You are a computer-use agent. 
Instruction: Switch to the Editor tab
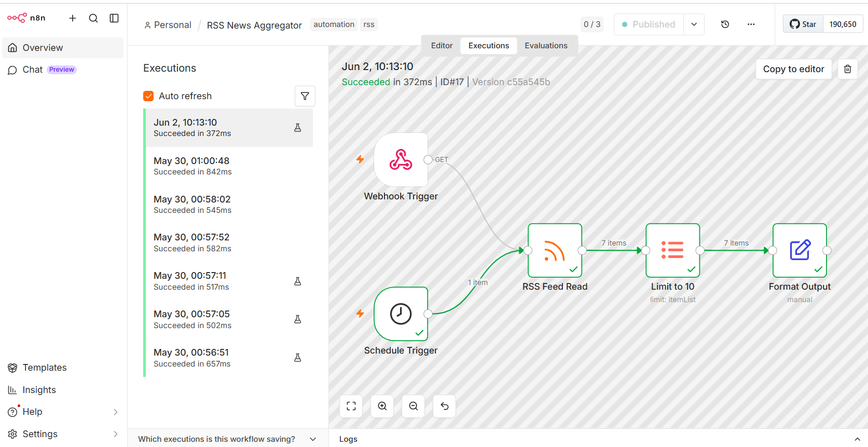click(x=442, y=46)
